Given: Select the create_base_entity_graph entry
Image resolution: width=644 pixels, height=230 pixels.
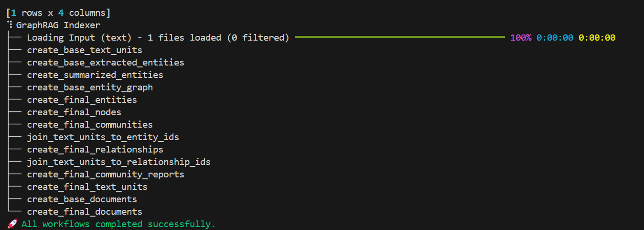Looking at the screenshot, I should 90,87.
